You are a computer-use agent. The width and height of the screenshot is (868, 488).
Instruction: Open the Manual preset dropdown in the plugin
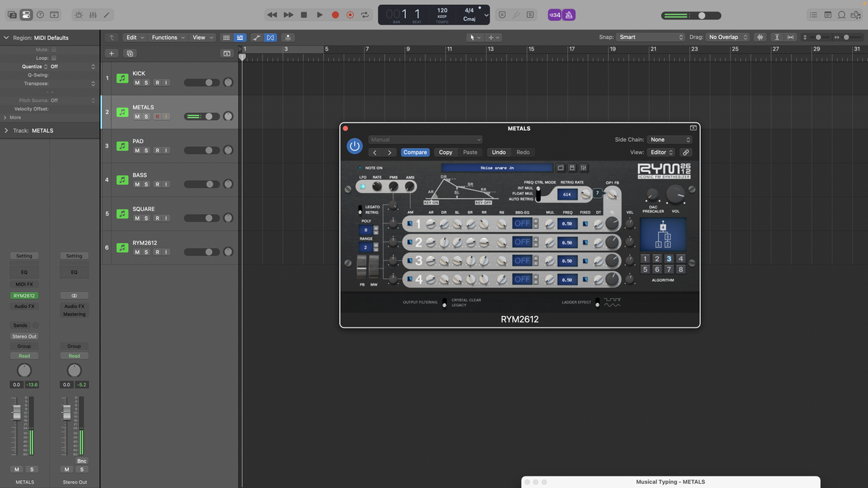coord(425,140)
